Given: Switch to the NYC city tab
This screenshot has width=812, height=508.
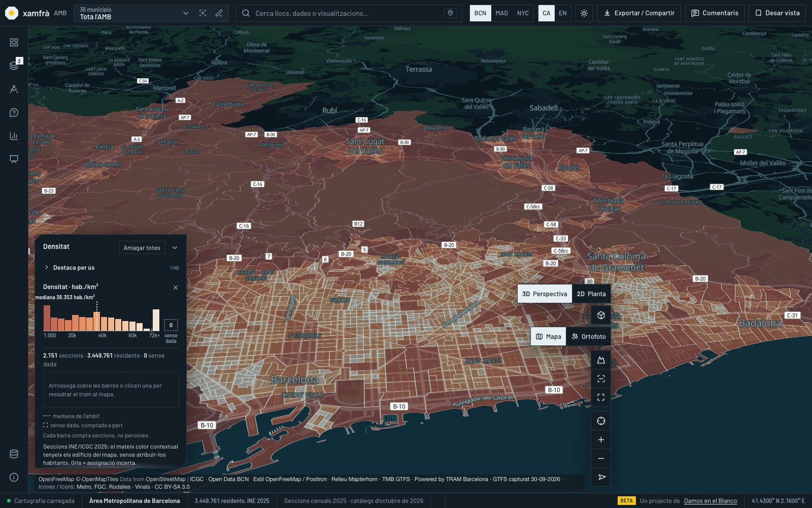Looking at the screenshot, I should (523, 13).
